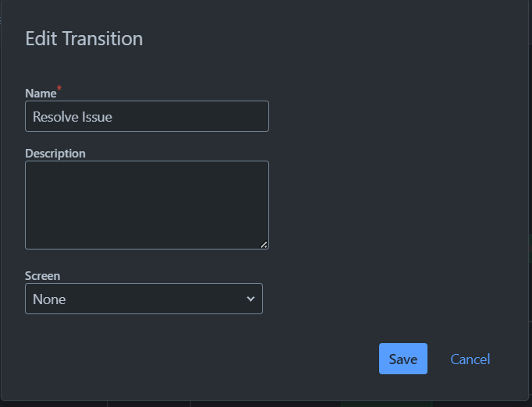Viewport: 532px width, 407px height.
Task: Click the Description box resize grip icon
Action: (264, 245)
